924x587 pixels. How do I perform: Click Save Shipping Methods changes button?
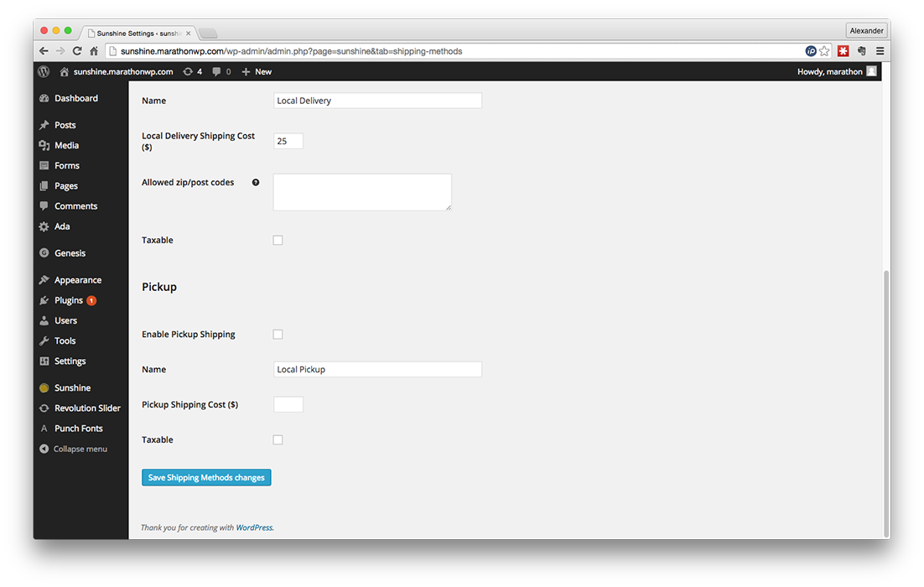pos(206,477)
